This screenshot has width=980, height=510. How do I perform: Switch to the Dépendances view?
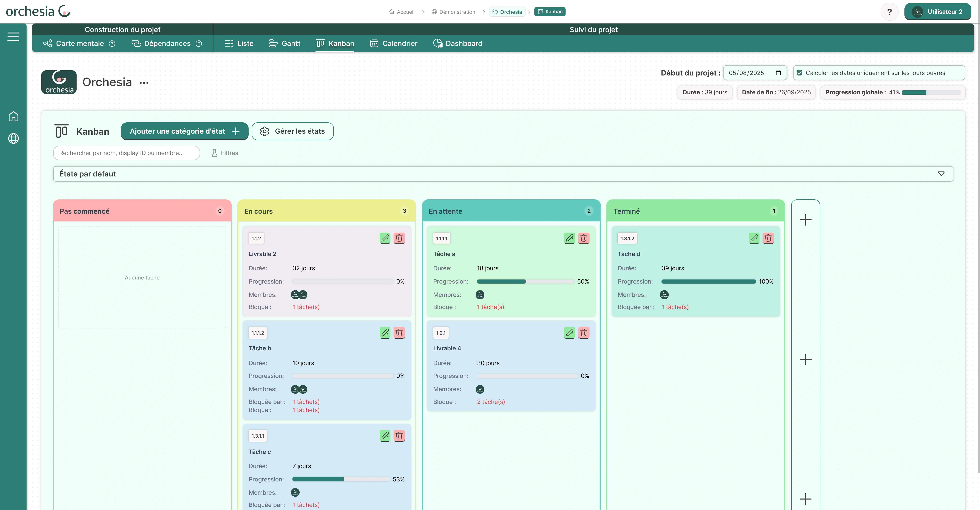coord(161,44)
